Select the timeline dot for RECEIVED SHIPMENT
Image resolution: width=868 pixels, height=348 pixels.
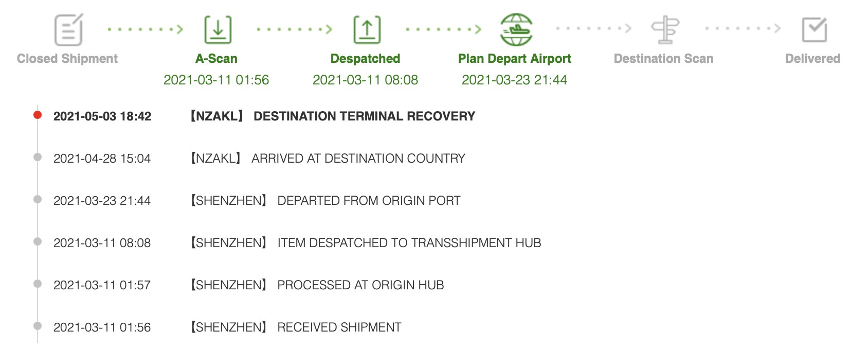(38, 326)
